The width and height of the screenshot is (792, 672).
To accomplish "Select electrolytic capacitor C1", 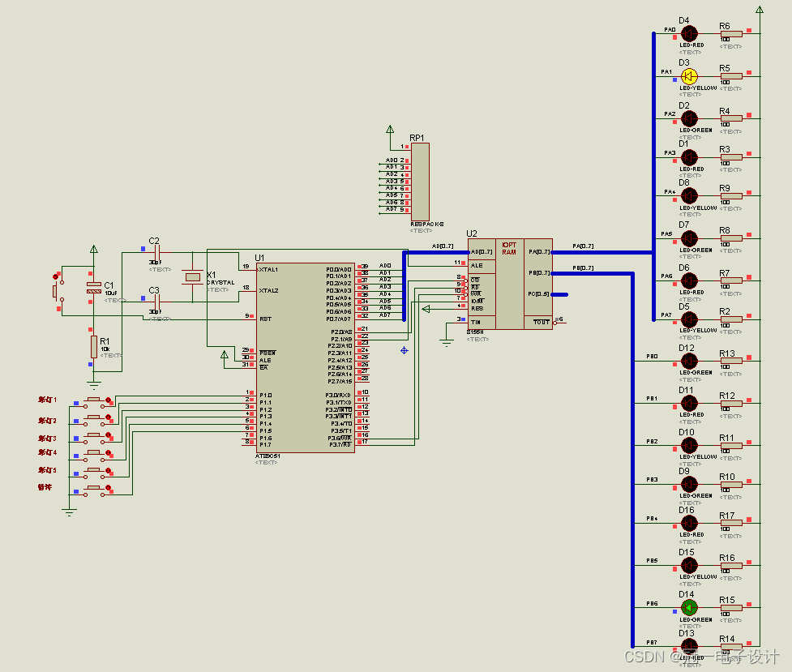I will tap(94, 288).
